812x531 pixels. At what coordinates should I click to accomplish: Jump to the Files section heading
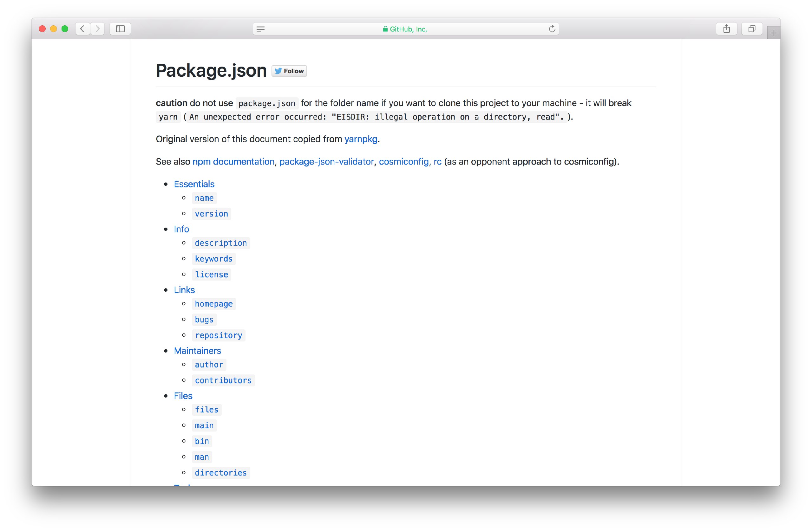(x=183, y=396)
